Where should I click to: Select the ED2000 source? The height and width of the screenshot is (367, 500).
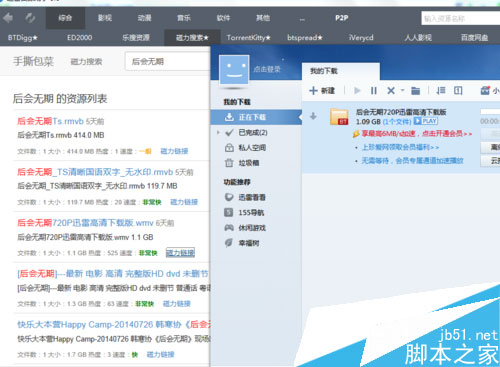click(80, 38)
